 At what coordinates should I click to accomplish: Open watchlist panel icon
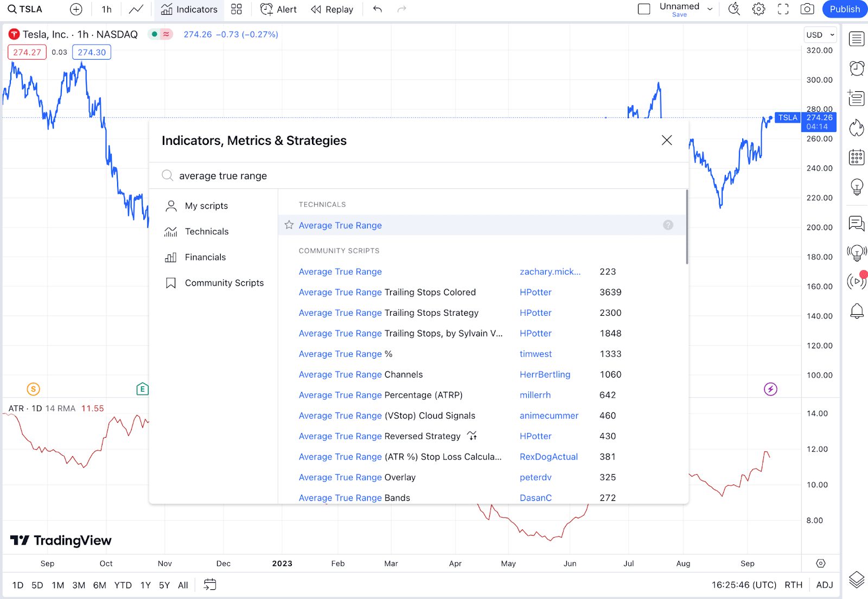click(857, 39)
